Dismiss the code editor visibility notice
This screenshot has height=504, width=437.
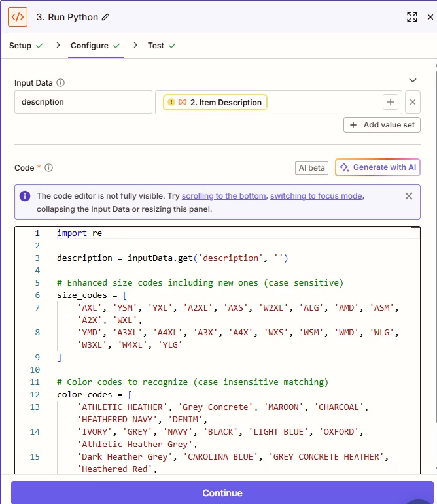[x=409, y=196]
